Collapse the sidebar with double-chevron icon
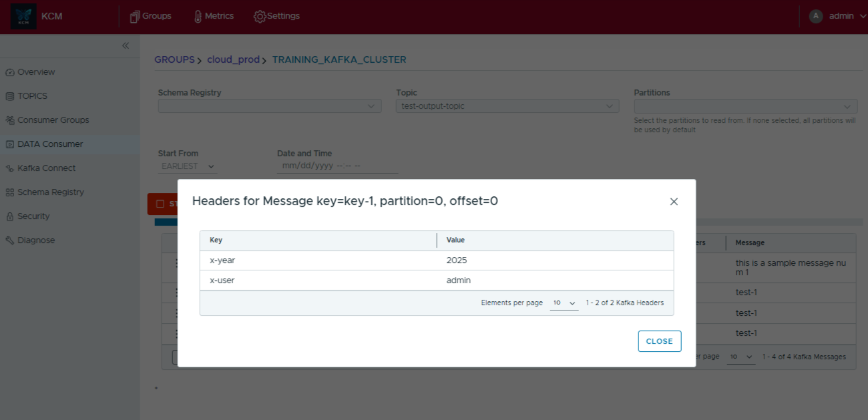 point(126,46)
